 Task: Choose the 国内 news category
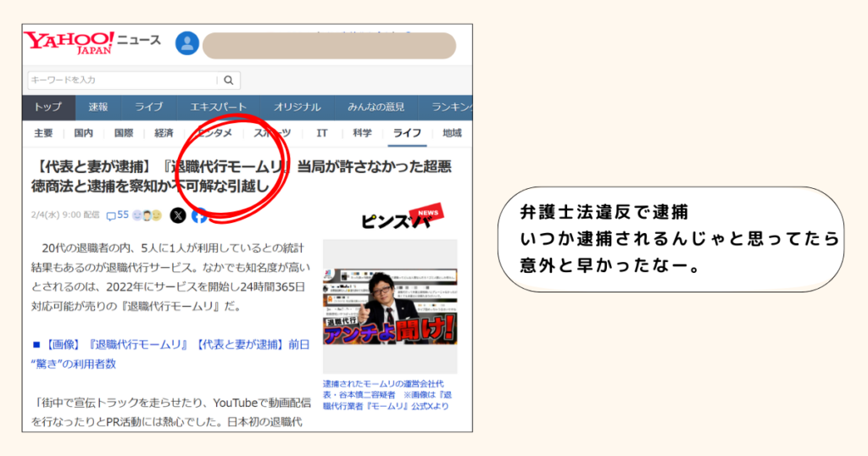84,133
